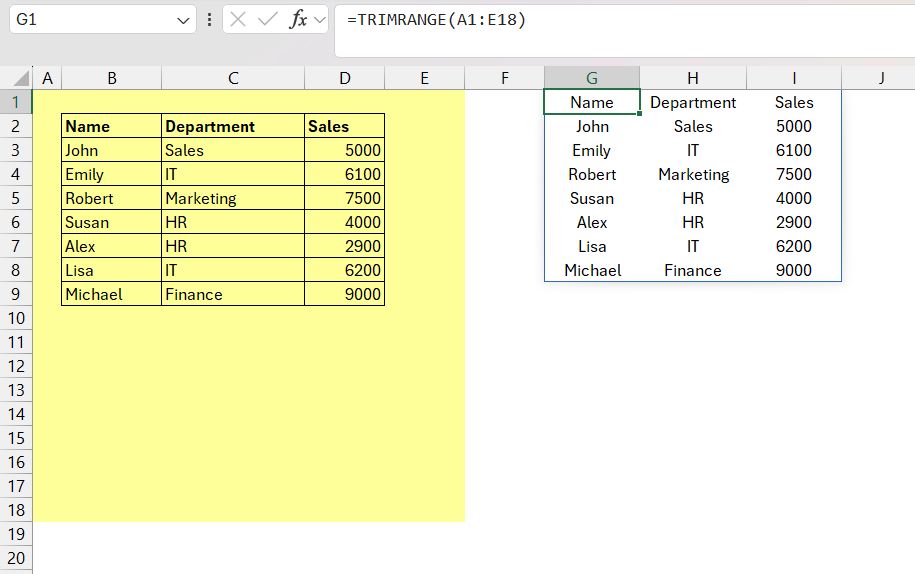Select row 20 header
The width and height of the screenshot is (915, 574).
click(16, 558)
